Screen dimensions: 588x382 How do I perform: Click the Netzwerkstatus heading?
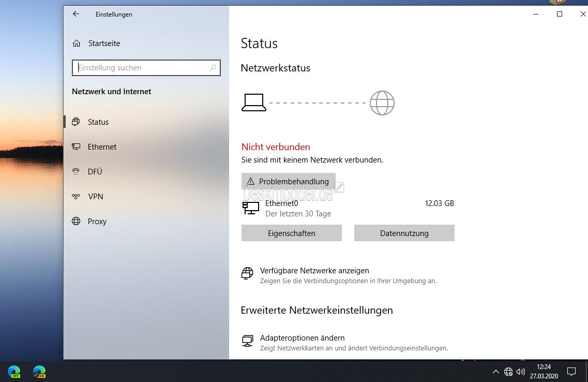tap(276, 68)
